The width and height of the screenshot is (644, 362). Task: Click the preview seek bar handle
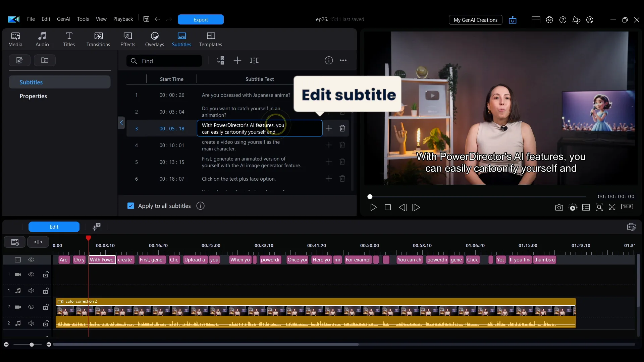(x=370, y=197)
